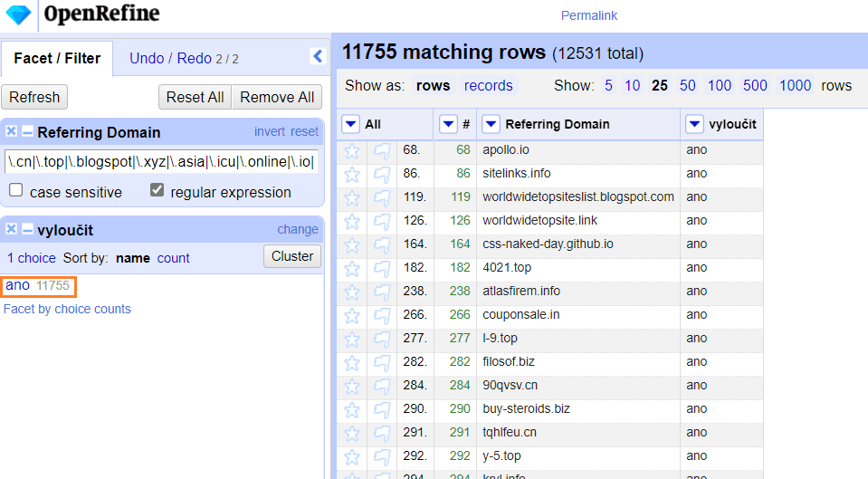Viewport: 868px width, 479px height.
Task: Switch to the Undo / Redo tab
Action: (184, 58)
